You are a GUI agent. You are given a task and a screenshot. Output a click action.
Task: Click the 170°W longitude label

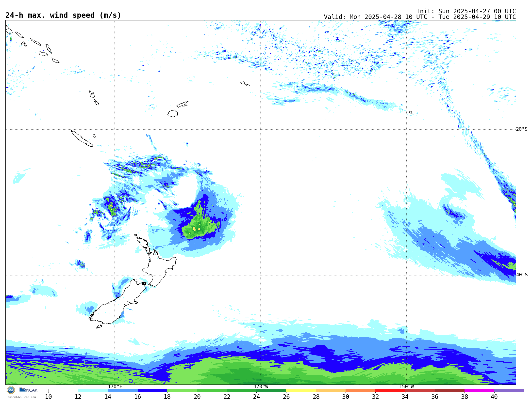tap(261, 386)
